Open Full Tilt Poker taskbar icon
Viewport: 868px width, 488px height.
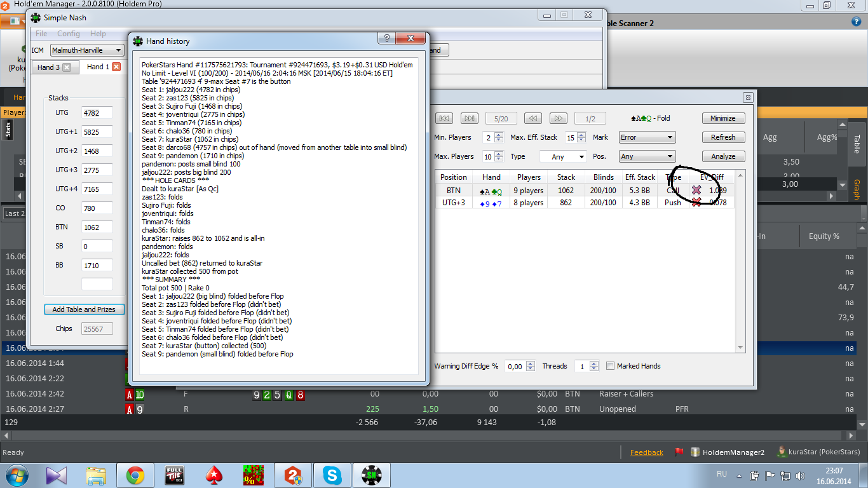pos(174,475)
